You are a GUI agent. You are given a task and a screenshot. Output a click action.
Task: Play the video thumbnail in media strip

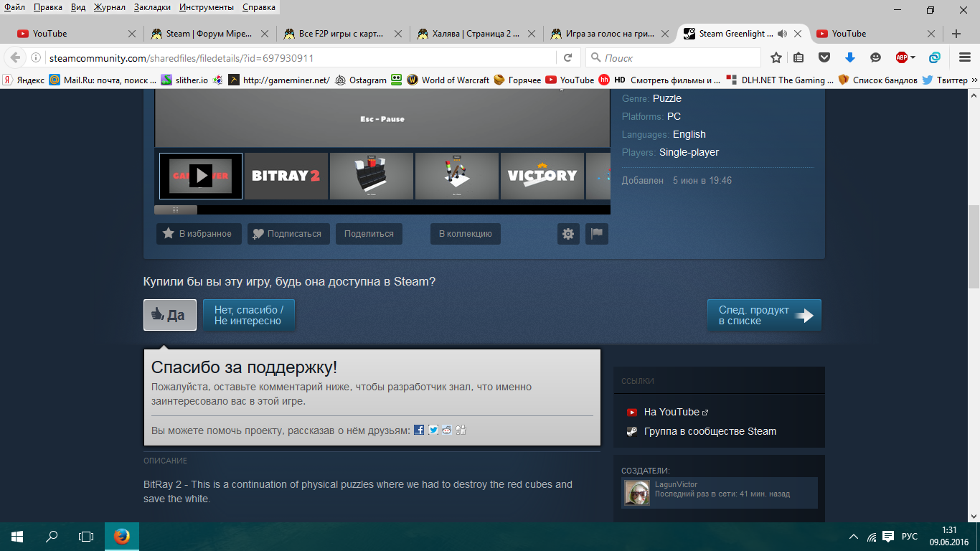pos(201,176)
